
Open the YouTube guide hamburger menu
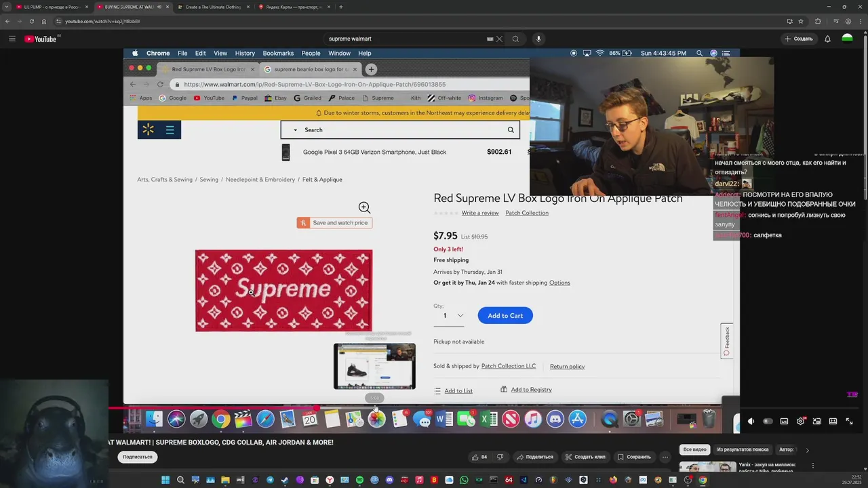coord(12,39)
